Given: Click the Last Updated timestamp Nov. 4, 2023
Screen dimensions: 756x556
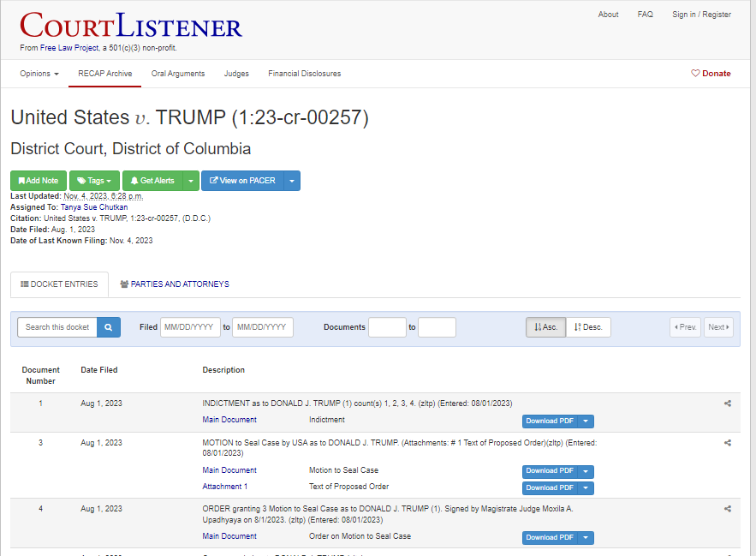Looking at the screenshot, I should pos(104,196).
